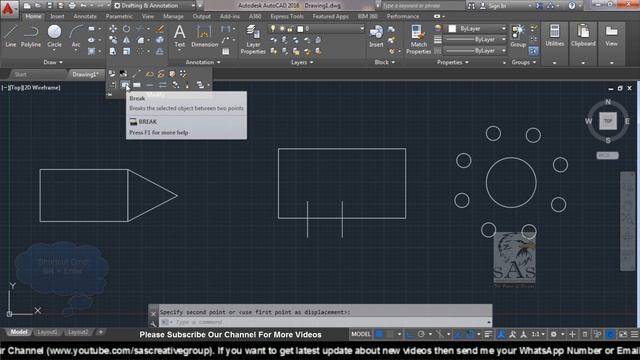640x360 pixels.
Task: Close the command line with X button
Action: (x=153, y=314)
